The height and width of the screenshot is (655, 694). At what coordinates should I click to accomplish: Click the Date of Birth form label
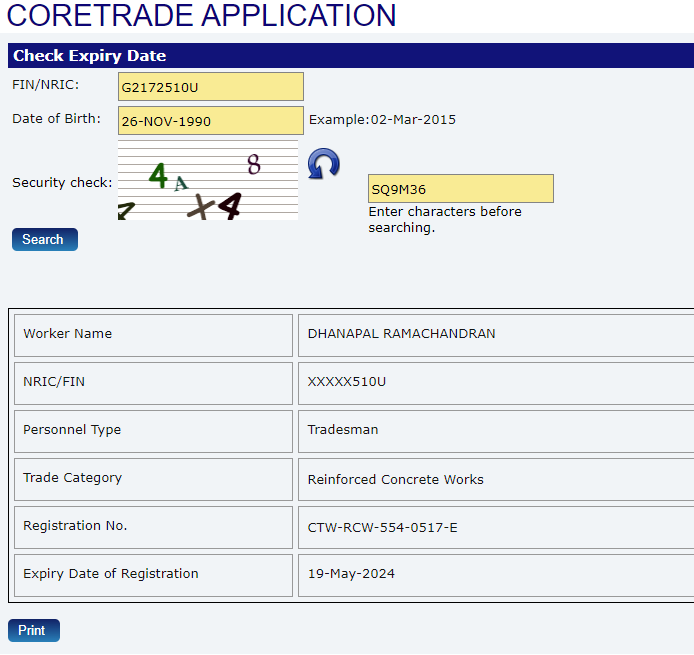(57, 119)
